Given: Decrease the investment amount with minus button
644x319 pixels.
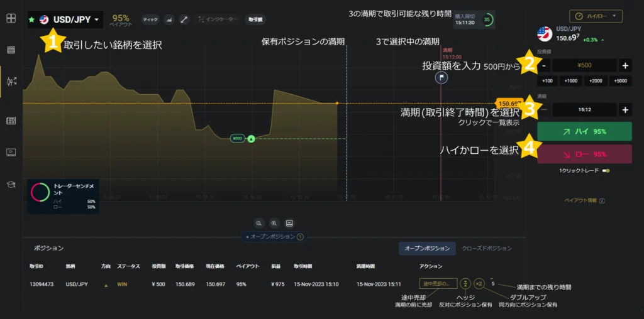Looking at the screenshot, I should (543, 65).
